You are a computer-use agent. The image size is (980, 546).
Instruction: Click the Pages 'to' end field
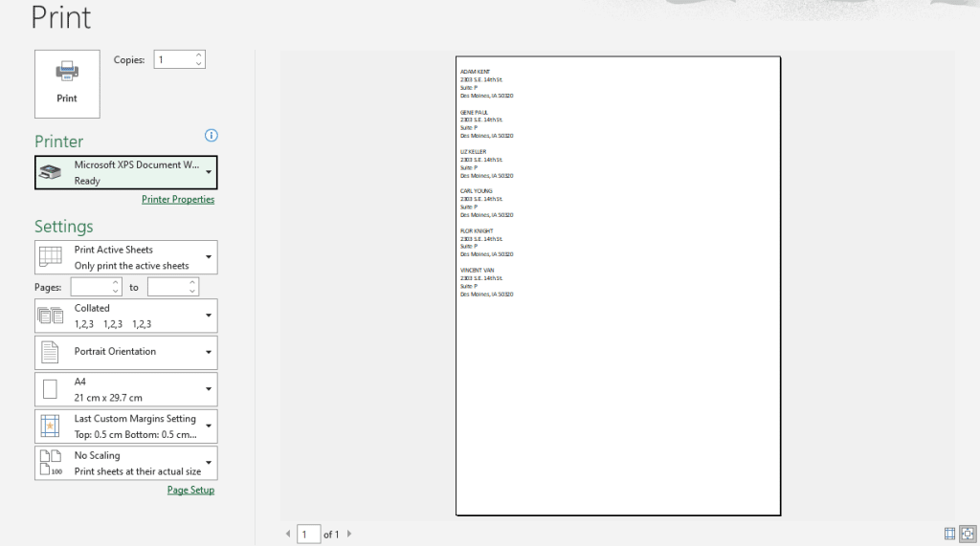pyautogui.click(x=167, y=287)
